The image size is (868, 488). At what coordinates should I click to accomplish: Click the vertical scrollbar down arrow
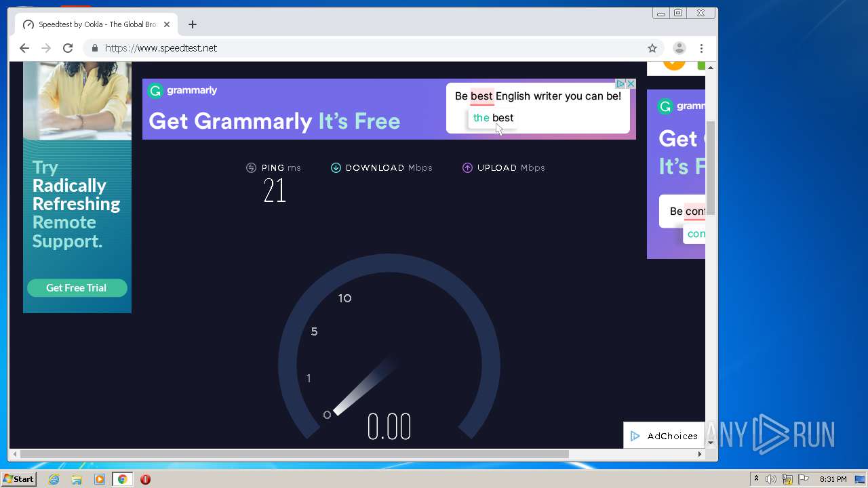click(711, 443)
